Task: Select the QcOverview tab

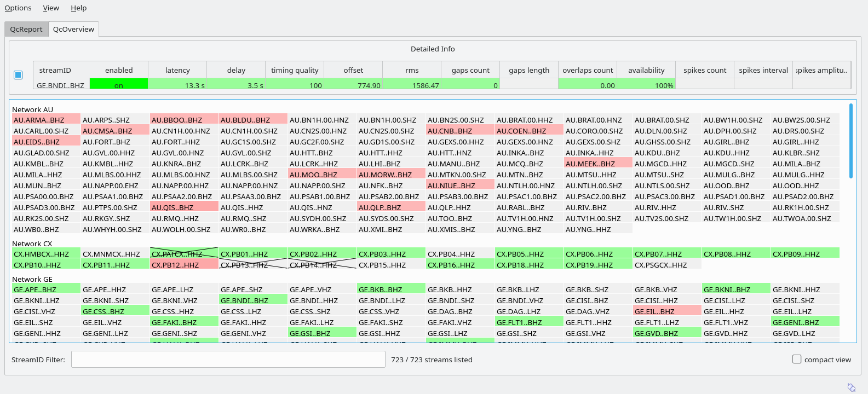Action: pos(73,29)
